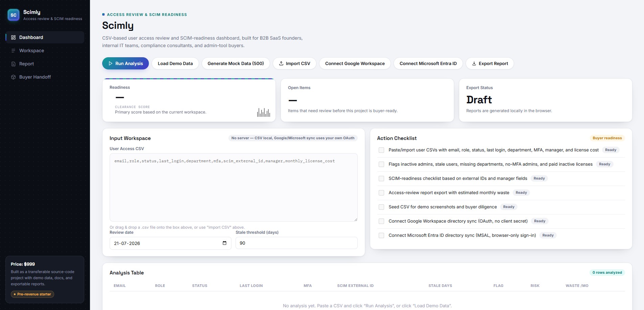Click the Scimly SC logo icon

[14, 15]
